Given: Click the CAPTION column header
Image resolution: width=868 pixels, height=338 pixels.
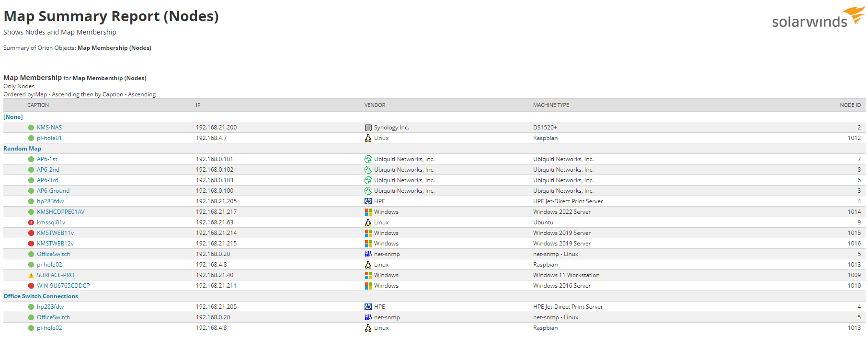Looking at the screenshot, I should pyautogui.click(x=38, y=105).
